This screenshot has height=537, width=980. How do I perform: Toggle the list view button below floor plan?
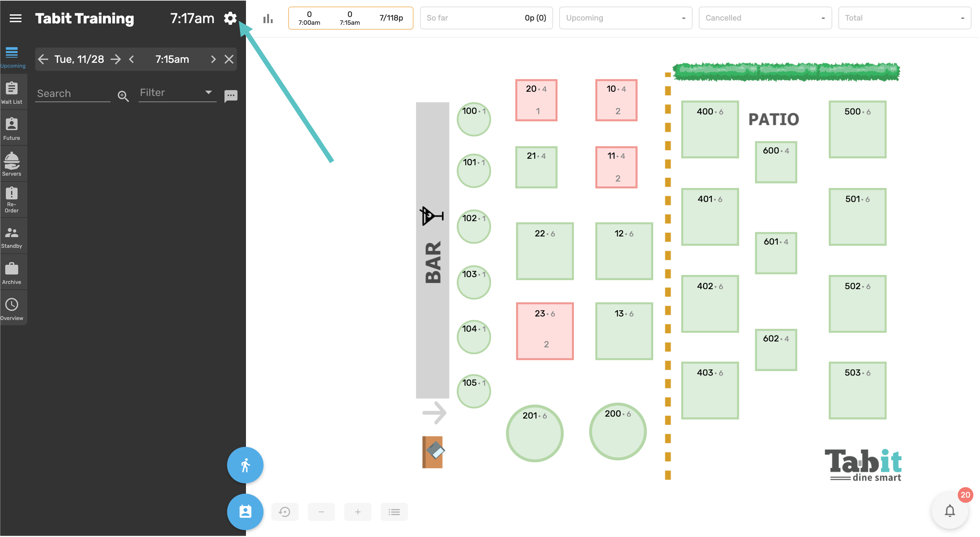(x=394, y=512)
